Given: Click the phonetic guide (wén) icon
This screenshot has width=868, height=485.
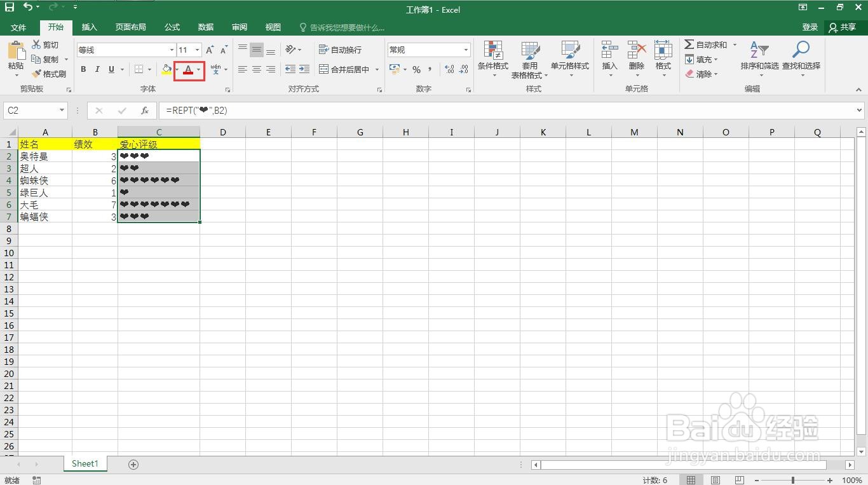Looking at the screenshot, I should pos(215,69).
